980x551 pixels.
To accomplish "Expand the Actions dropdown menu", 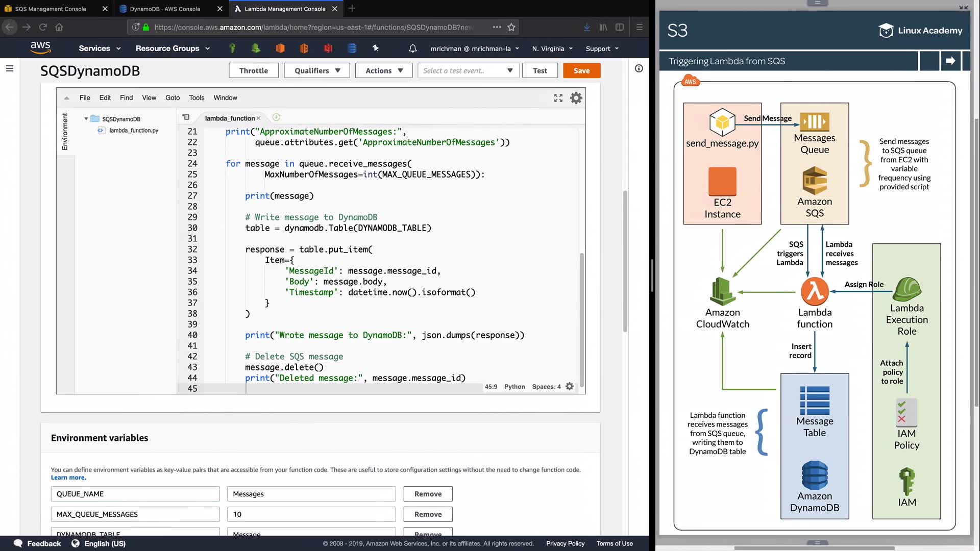I will pyautogui.click(x=384, y=70).
